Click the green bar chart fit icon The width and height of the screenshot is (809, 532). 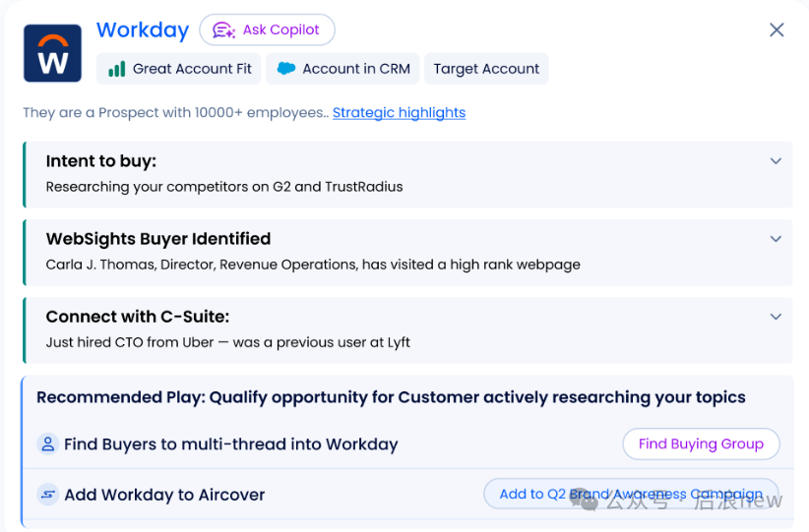coord(117,69)
